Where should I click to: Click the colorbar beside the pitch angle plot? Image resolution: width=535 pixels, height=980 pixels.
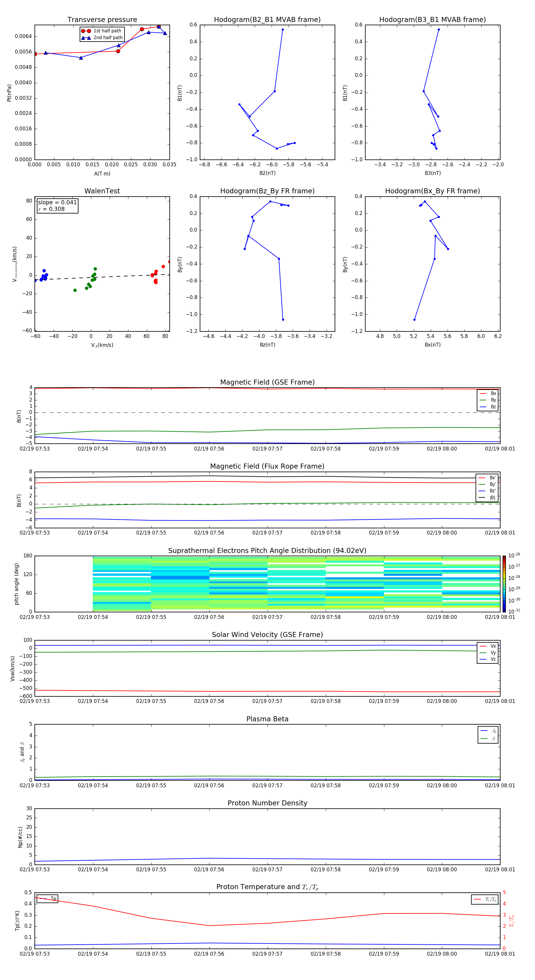coord(504,583)
